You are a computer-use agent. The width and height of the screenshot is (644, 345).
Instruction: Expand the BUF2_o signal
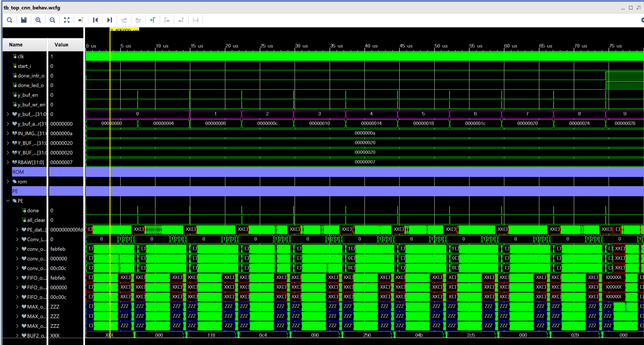pos(17,336)
